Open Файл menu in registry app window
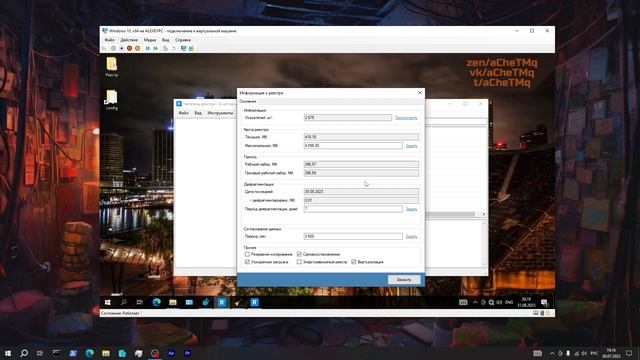The height and width of the screenshot is (360, 640). (x=183, y=113)
